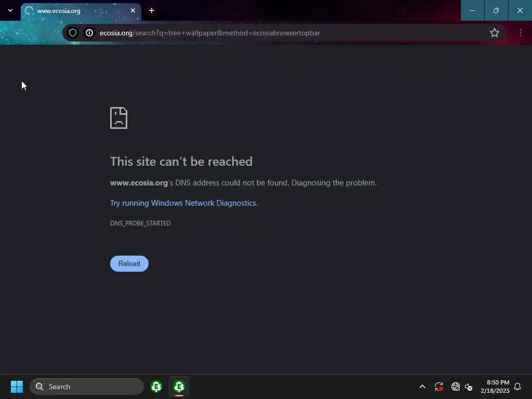Minimize the browser window

472,10
